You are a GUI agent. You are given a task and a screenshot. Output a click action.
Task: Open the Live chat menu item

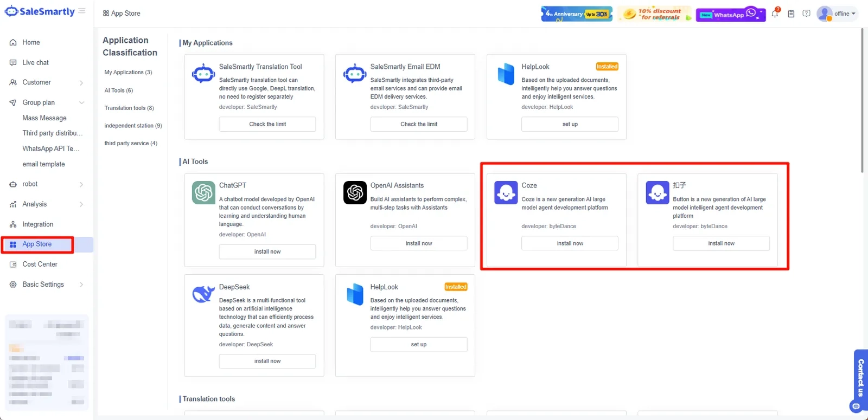[35, 63]
